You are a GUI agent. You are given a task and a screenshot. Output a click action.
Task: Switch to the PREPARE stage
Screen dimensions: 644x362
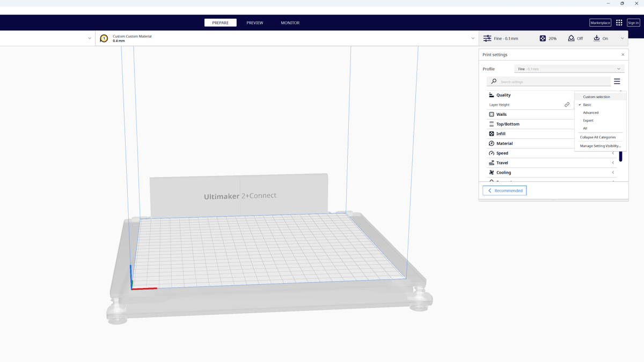220,23
